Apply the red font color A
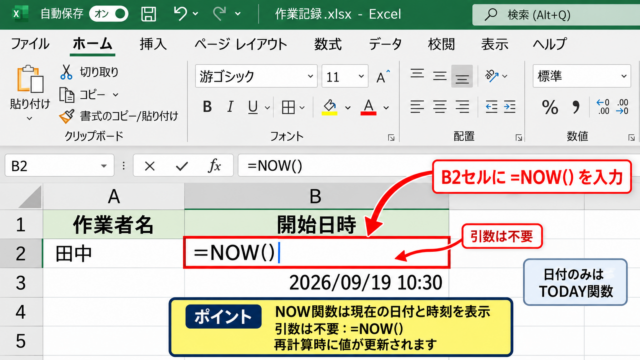The height and width of the screenshot is (360, 640). pos(368,107)
